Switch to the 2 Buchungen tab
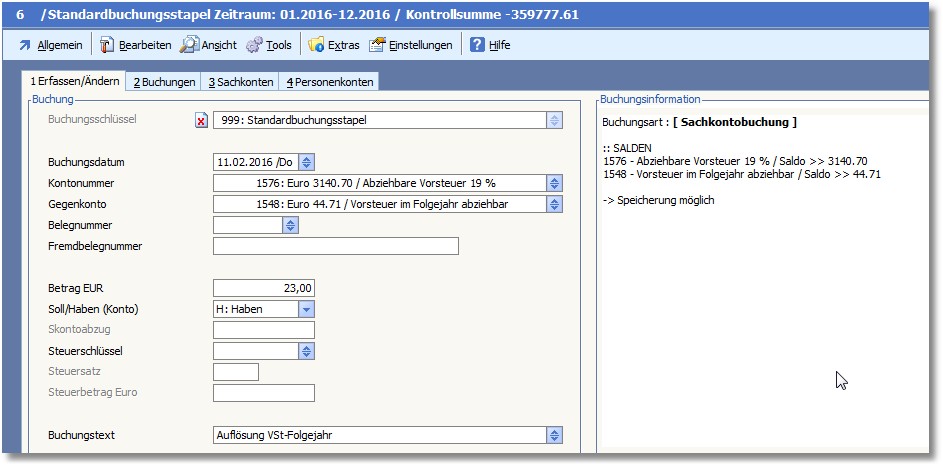The height and width of the screenshot is (467, 943). [x=164, y=82]
